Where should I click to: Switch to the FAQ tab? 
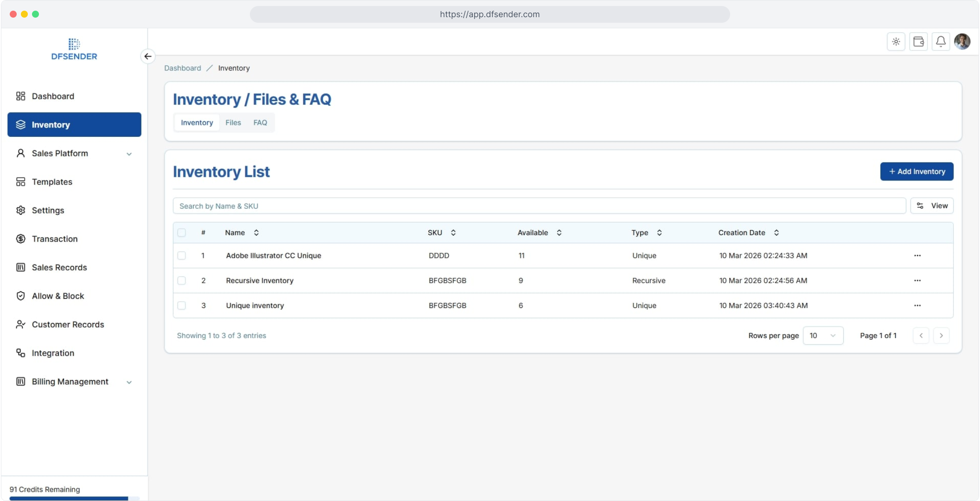[x=260, y=123]
